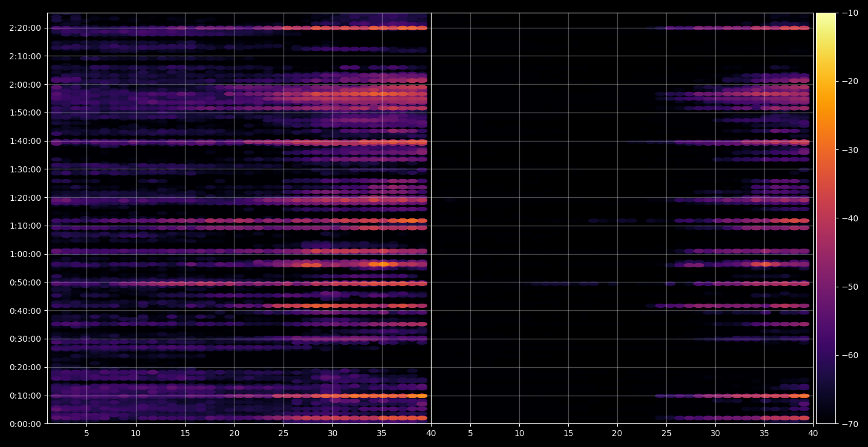Viewport: 868px width, 447px height.
Task: Click the 0:50:00 y-axis time label
Action: (25, 282)
